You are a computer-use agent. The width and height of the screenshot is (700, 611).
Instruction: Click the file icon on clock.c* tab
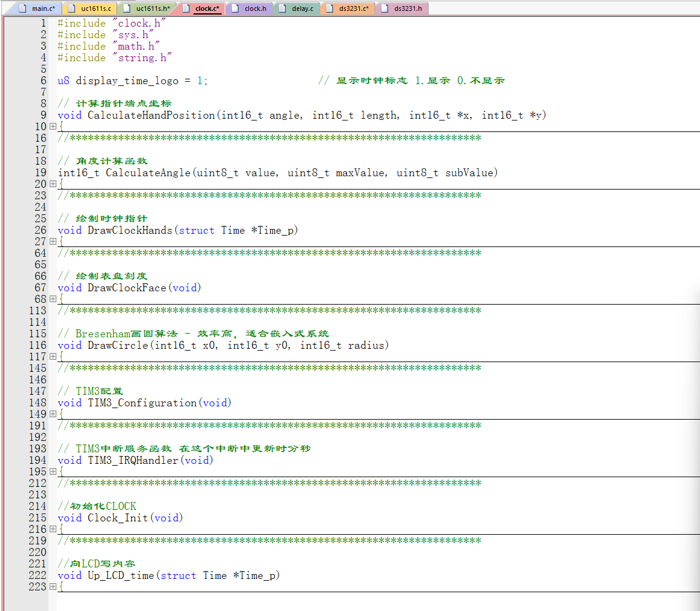coord(186,8)
